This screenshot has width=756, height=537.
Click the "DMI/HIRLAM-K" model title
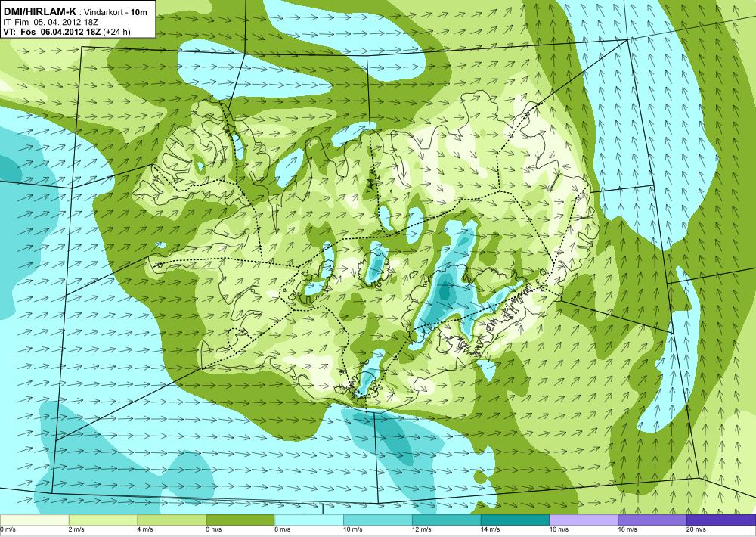click(x=39, y=11)
